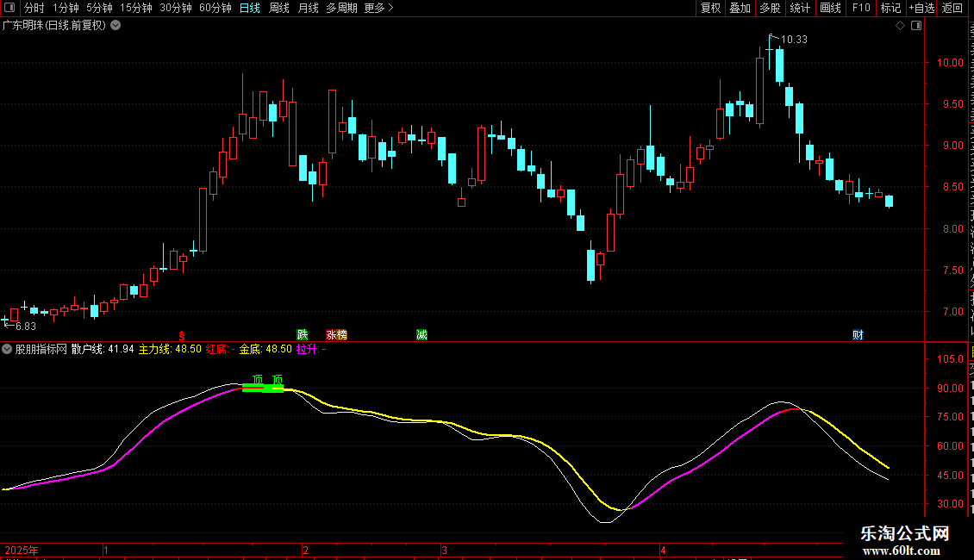Click the 叠加 overlay button
Image resolution: width=974 pixels, height=560 pixels.
tap(740, 8)
